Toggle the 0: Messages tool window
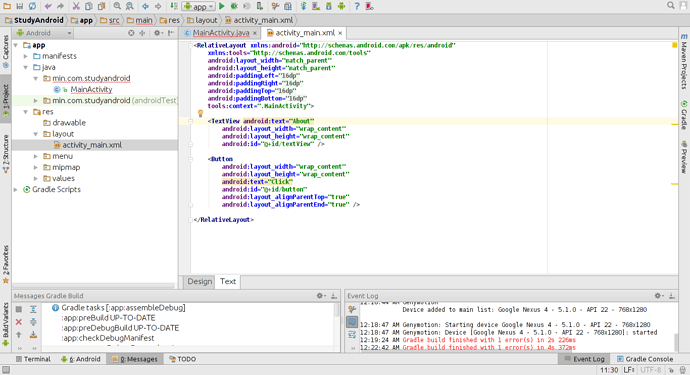The width and height of the screenshot is (690, 375). click(135, 359)
